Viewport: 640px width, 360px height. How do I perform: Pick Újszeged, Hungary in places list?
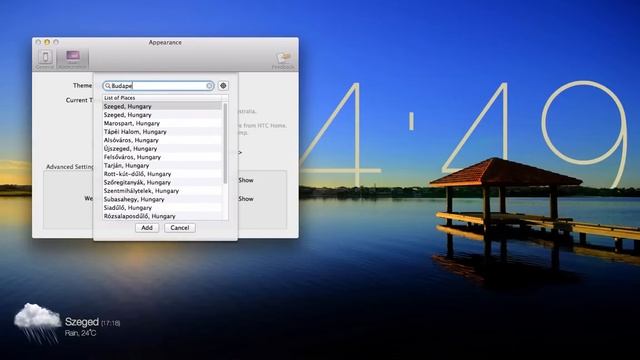click(162, 149)
